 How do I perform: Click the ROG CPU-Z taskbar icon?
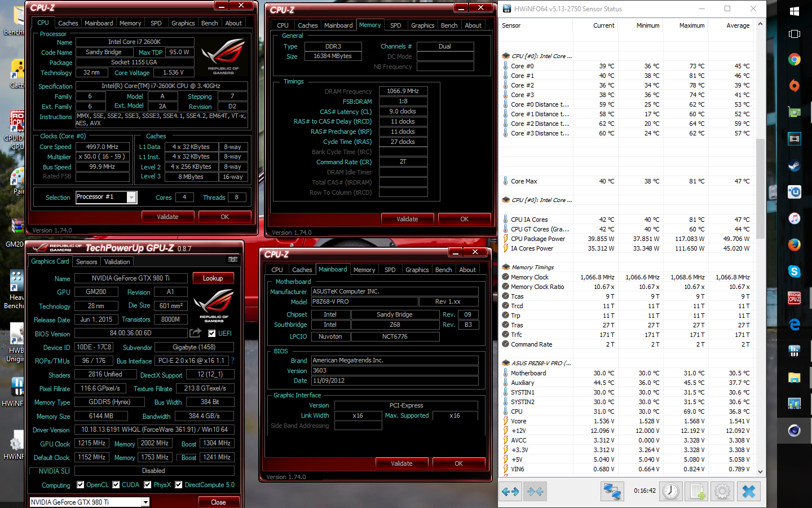[795, 297]
